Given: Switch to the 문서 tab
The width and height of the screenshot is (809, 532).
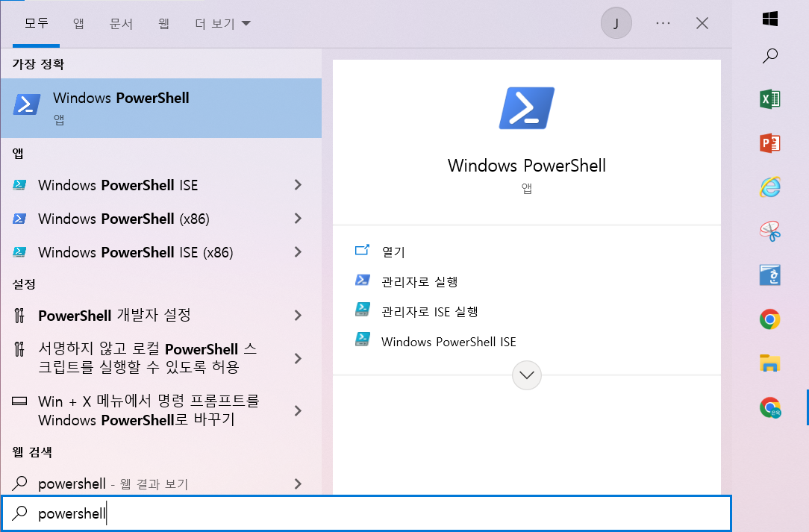Looking at the screenshot, I should click(x=121, y=24).
